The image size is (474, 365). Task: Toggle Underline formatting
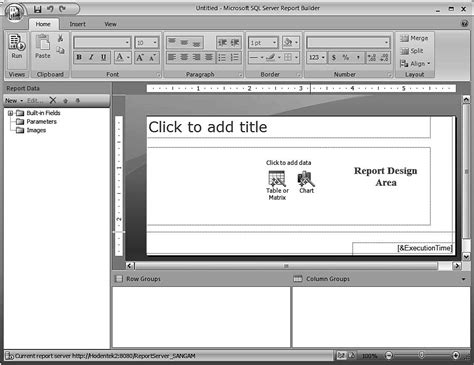[104, 58]
